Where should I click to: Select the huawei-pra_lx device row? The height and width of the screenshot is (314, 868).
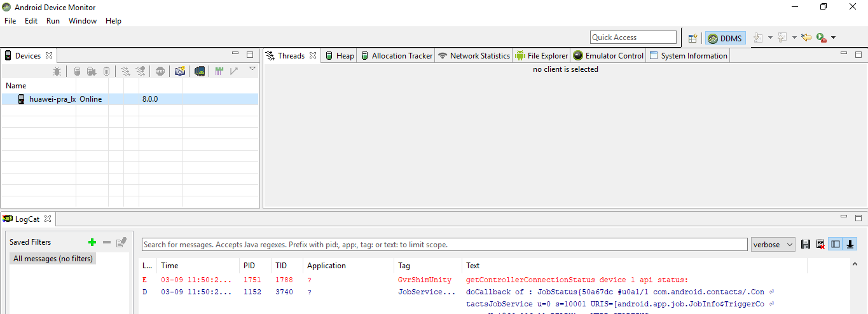pos(53,99)
